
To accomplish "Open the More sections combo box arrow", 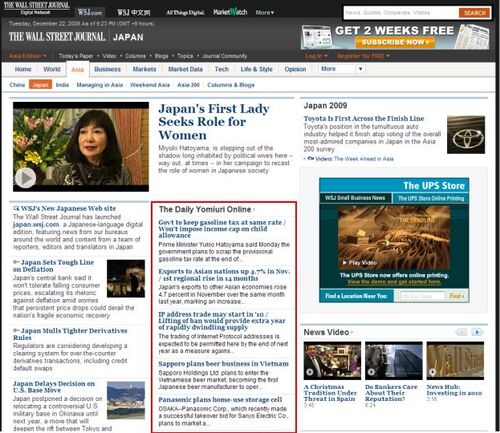I will [x=360, y=69].
